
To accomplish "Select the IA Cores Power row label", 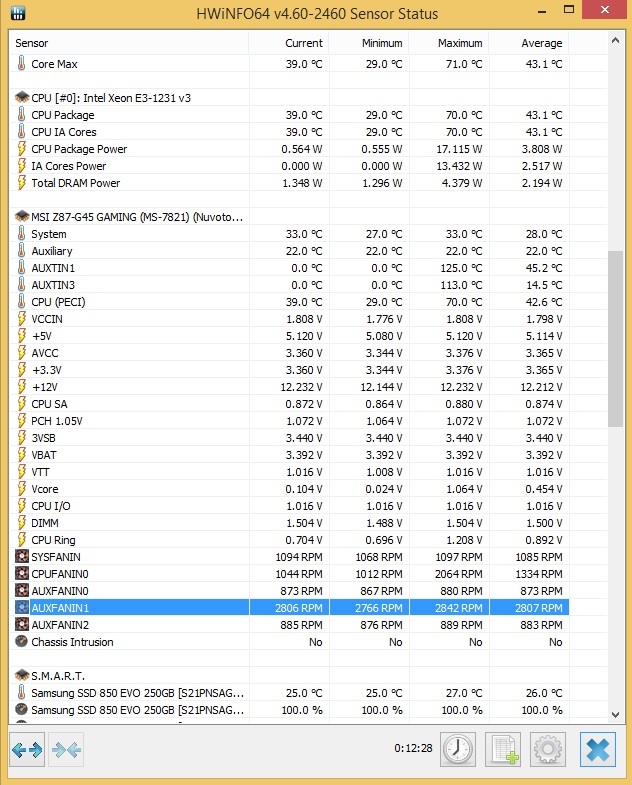I will tap(69, 166).
